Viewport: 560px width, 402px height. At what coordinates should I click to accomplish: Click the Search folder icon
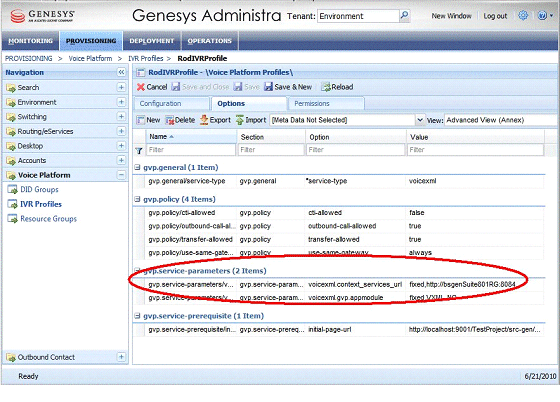point(11,87)
